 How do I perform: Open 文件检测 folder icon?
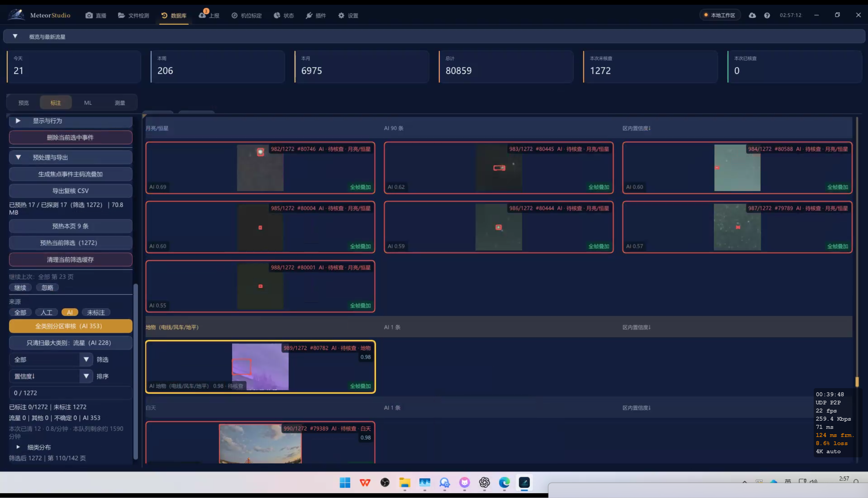[121, 15]
